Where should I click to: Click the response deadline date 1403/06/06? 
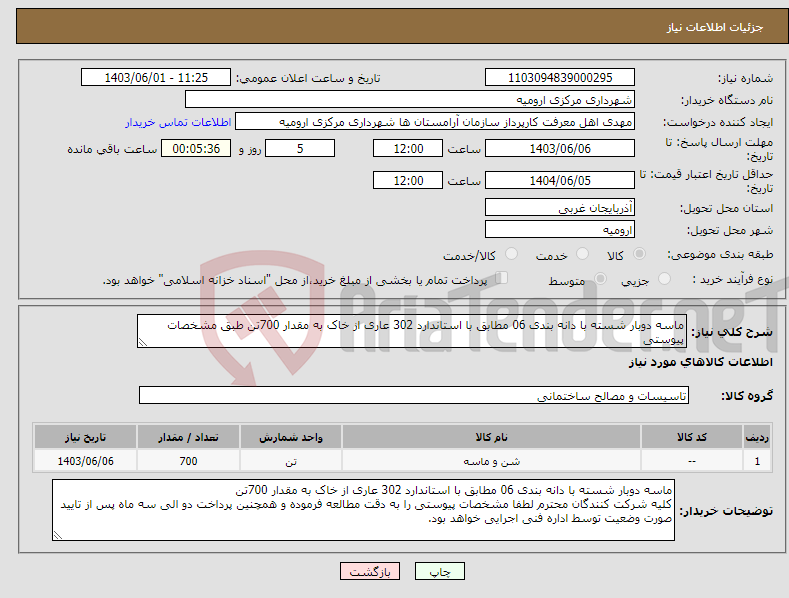(560, 148)
